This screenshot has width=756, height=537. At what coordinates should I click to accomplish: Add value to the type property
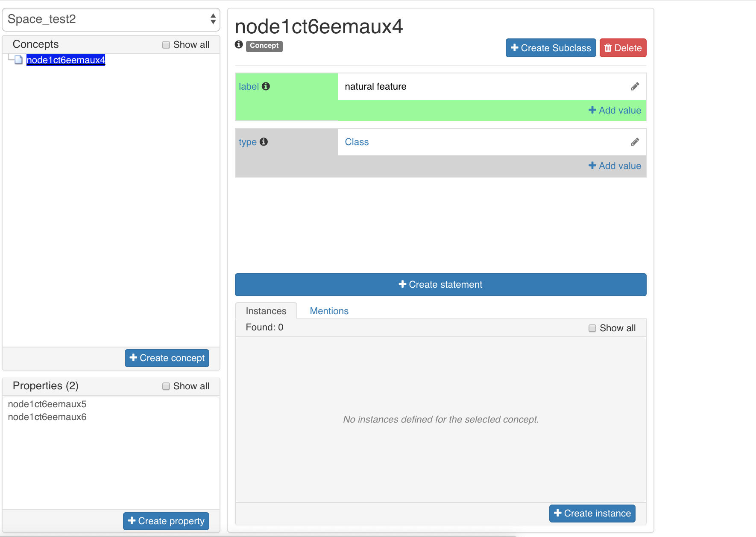[x=615, y=166]
